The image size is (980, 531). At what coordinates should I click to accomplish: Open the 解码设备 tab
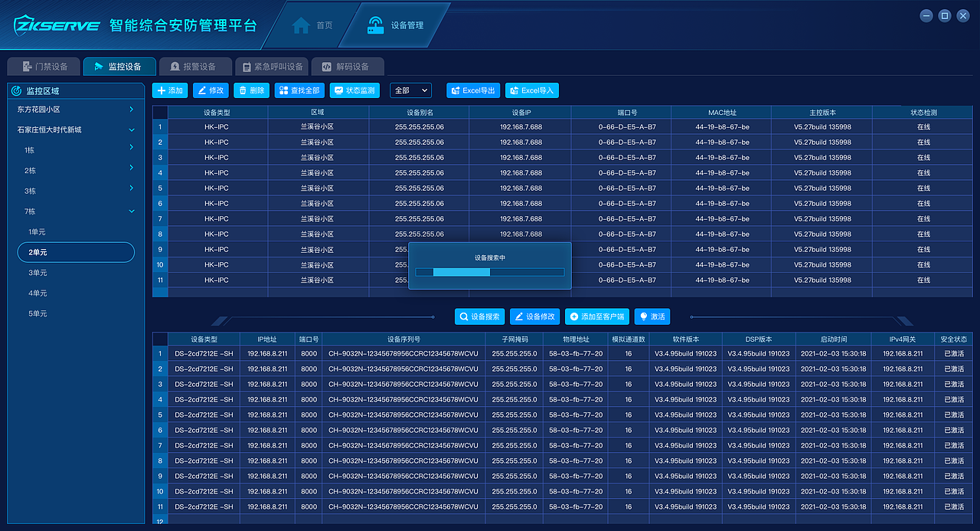[x=347, y=67]
